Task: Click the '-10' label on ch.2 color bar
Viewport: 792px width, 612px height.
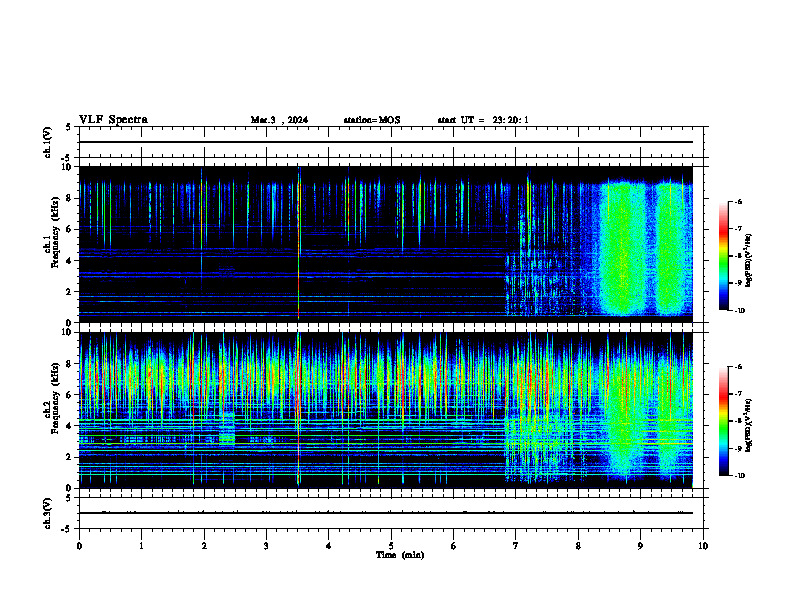Action: coord(739,475)
